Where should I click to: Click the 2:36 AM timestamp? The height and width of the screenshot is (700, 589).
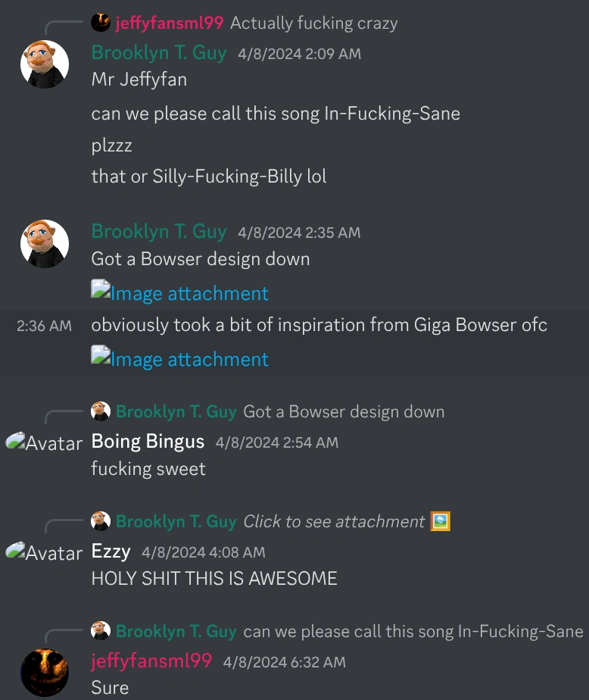(44, 326)
